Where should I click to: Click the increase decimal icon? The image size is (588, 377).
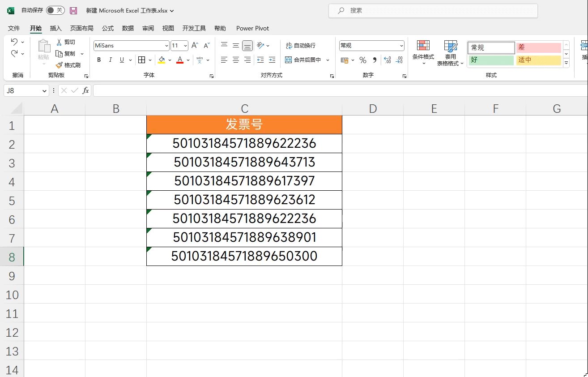point(388,60)
